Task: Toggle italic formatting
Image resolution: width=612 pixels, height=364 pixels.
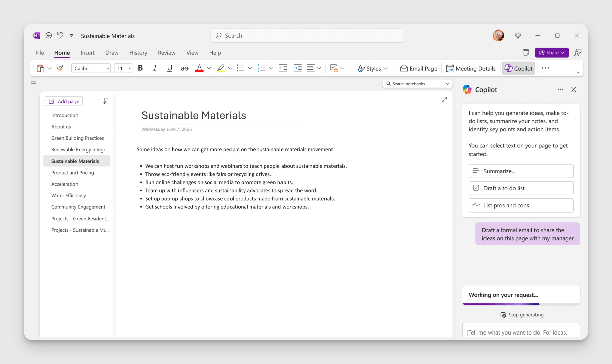Action: click(x=155, y=68)
